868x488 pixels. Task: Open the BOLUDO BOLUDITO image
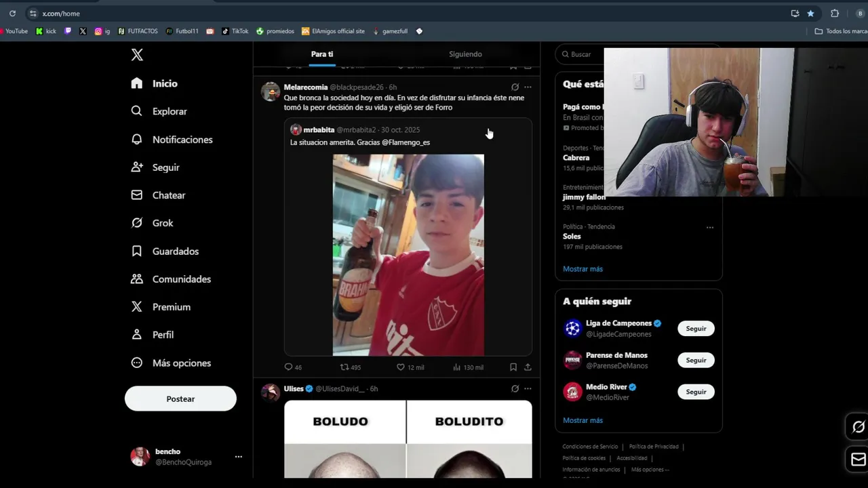pos(408,439)
